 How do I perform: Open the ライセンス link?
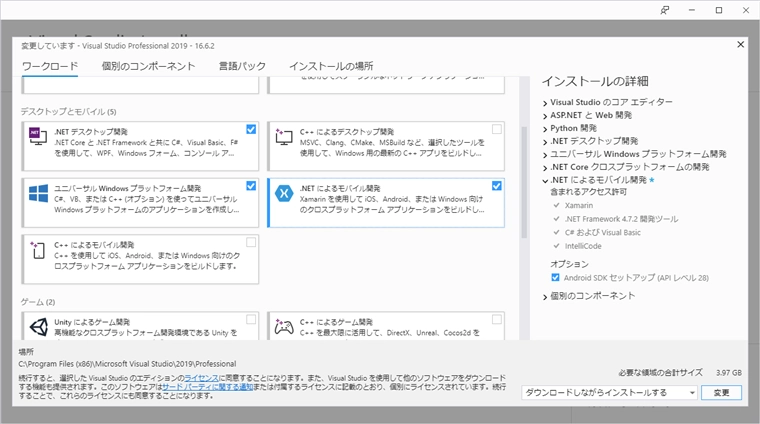pos(201,378)
